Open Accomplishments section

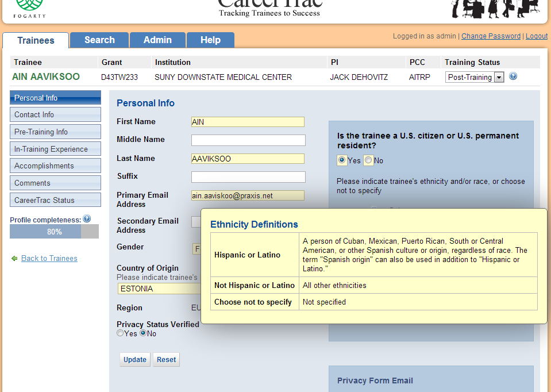56,166
